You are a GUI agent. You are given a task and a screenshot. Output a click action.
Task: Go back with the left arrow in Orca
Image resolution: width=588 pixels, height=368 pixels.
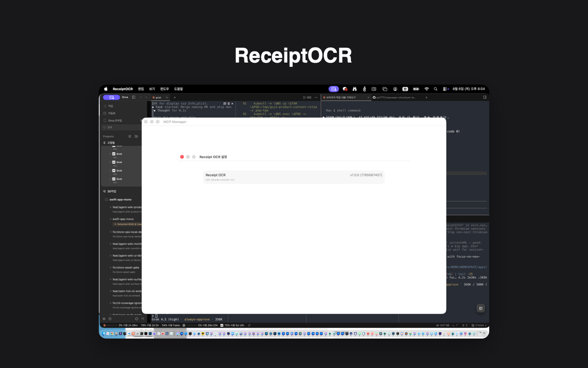point(141,98)
